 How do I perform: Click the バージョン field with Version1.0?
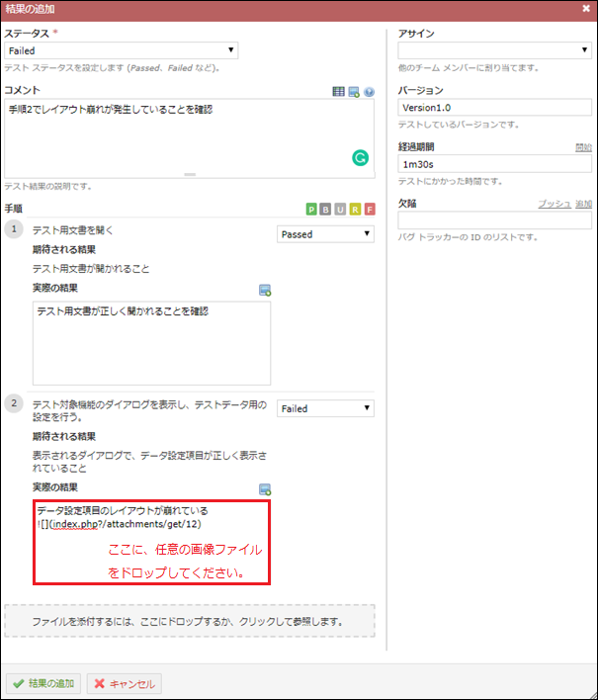[494, 107]
